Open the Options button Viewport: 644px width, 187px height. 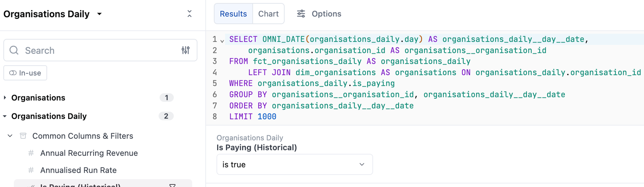click(x=319, y=14)
